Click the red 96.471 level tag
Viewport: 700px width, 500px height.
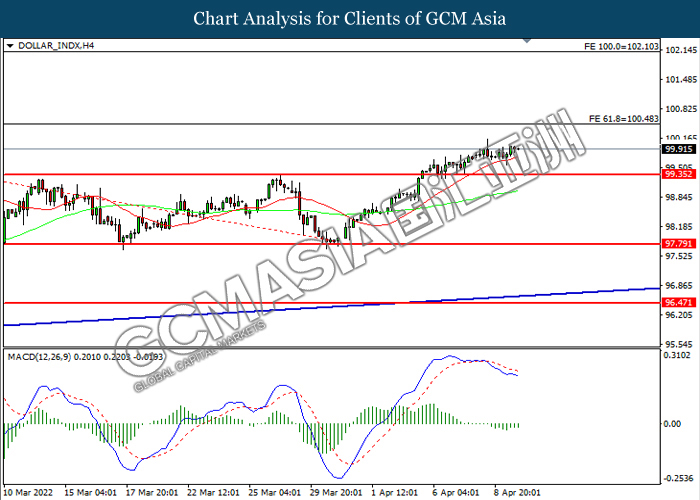[679, 303]
